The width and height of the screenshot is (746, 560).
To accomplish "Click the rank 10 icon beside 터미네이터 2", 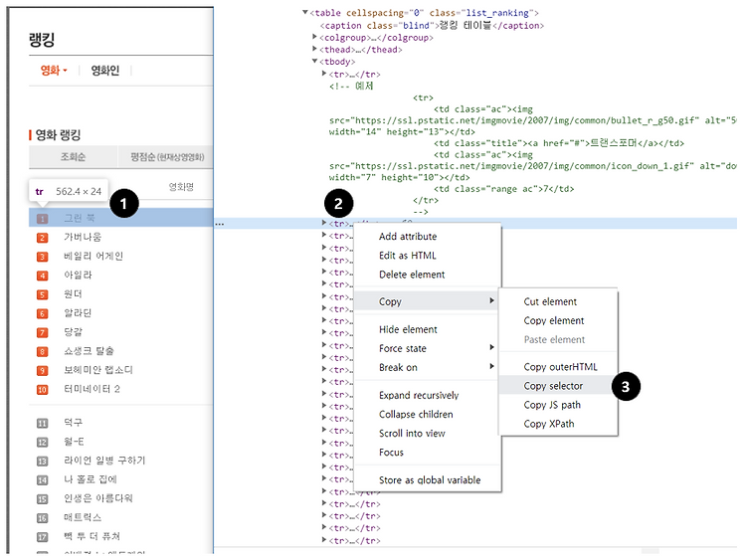I will pyautogui.click(x=43, y=390).
